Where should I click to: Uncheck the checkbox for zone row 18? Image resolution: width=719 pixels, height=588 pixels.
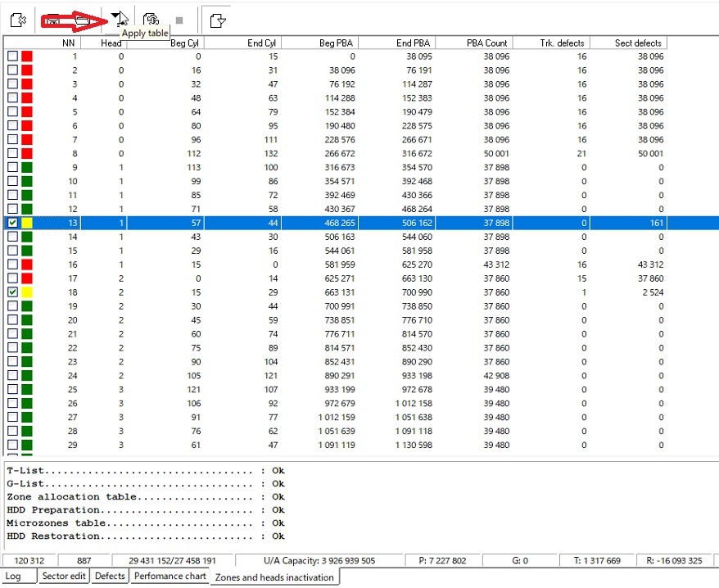coord(12,292)
